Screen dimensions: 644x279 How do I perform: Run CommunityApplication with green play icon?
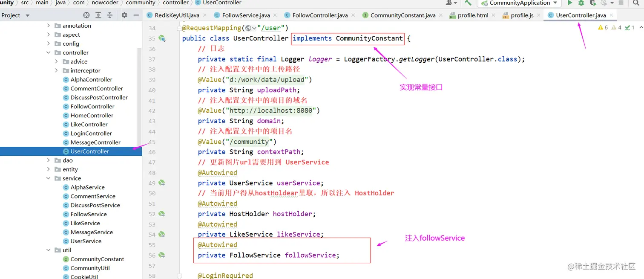[570, 3]
